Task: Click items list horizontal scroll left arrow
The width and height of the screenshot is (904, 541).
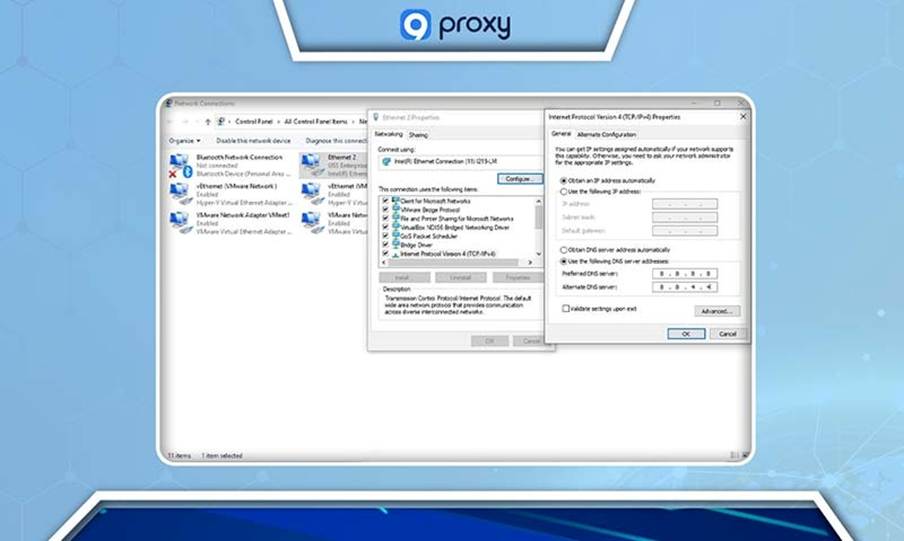Action: [385, 262]
